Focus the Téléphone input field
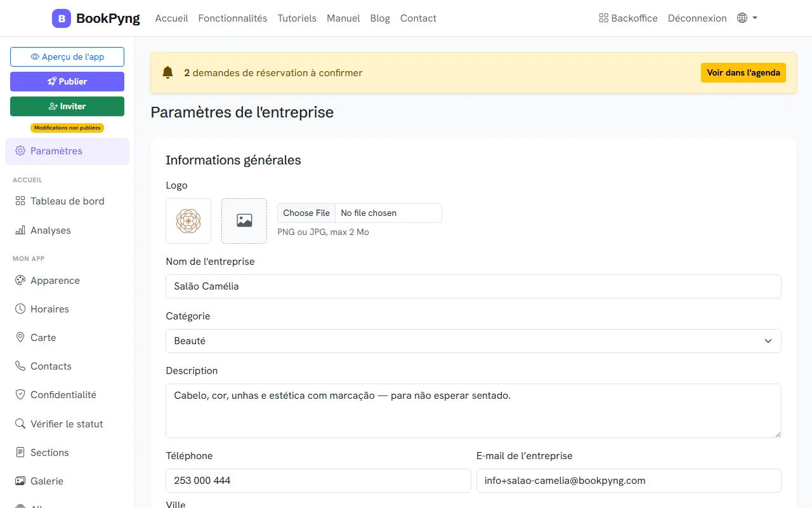 pyautogui.click(x=318, y=481)
